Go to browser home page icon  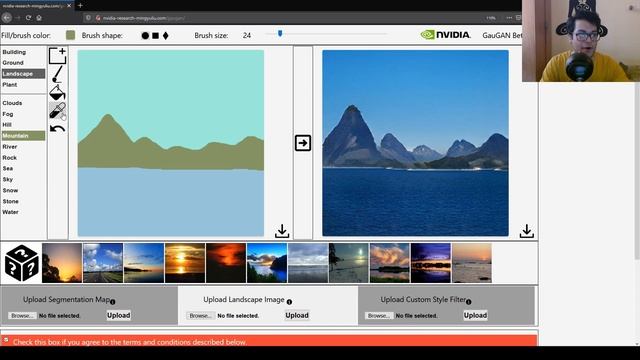(x=39, y=18)
